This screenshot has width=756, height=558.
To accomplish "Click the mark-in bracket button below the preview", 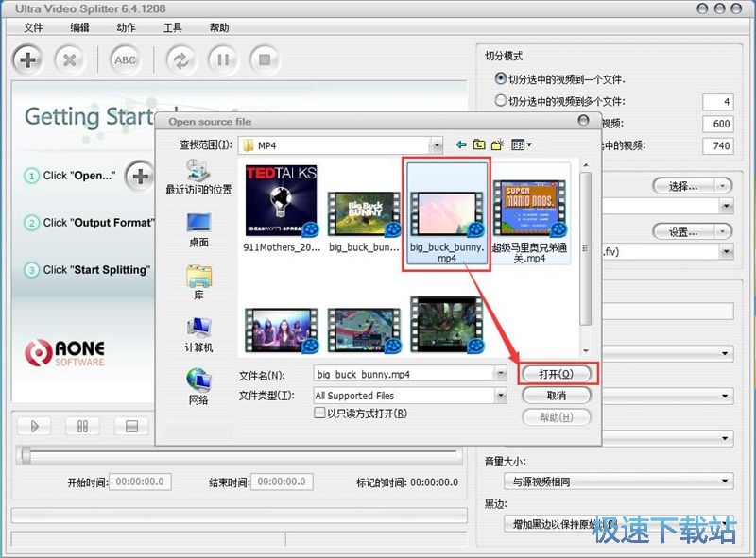I will point(82,426).
